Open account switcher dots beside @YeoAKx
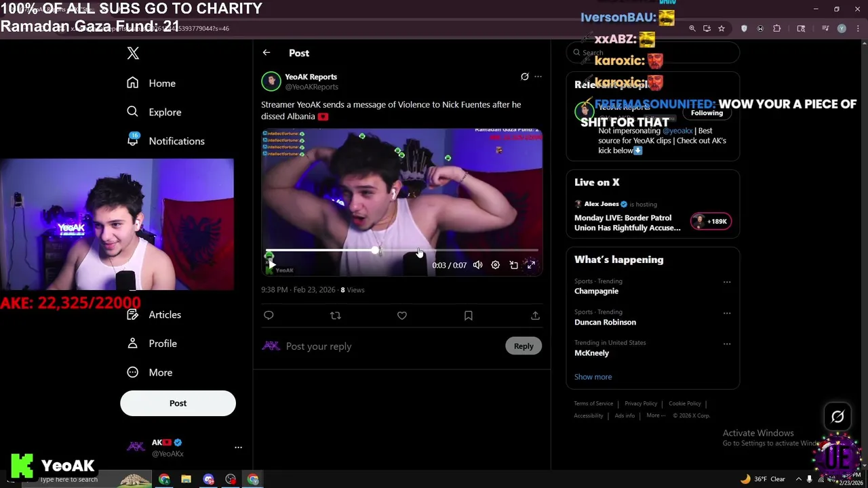 (238, 447)
